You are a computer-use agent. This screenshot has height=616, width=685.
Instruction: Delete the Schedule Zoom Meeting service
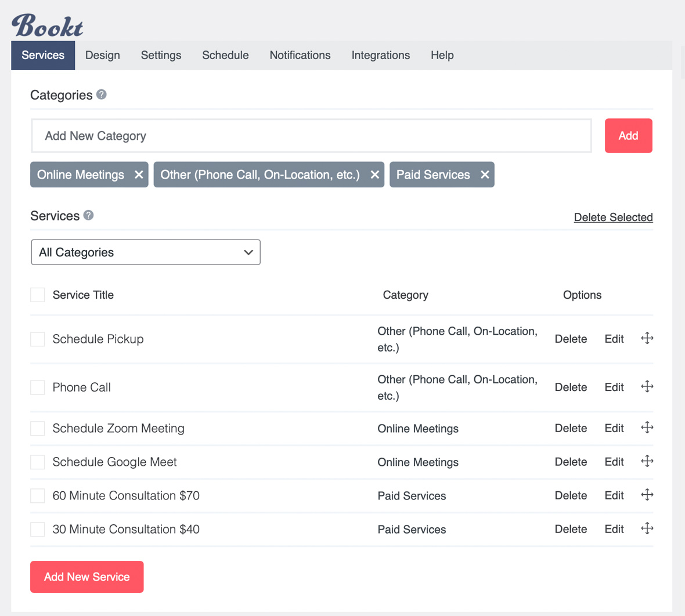tap(571, 428)
